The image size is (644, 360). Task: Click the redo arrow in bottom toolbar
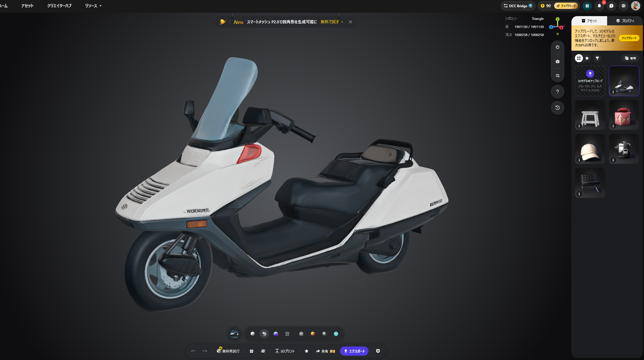(x=205, y=351)
